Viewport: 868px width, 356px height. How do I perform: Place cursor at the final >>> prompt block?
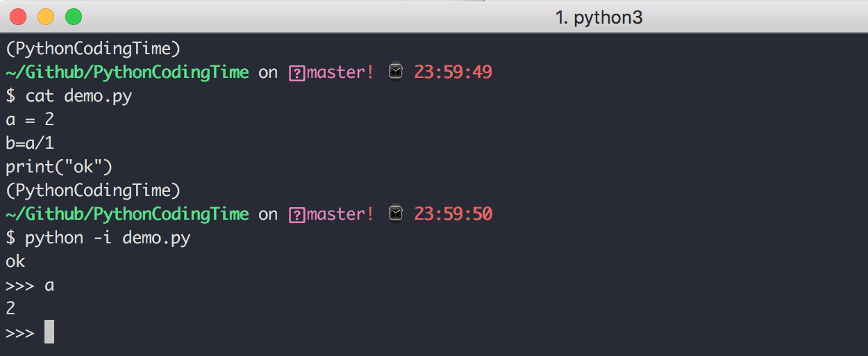tap(49, 332)
